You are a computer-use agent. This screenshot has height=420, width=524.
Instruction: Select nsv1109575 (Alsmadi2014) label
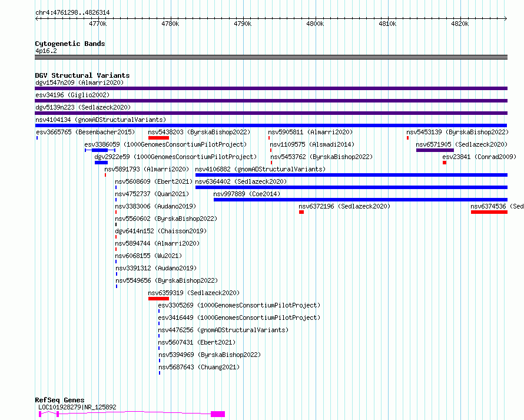[312, 144]
